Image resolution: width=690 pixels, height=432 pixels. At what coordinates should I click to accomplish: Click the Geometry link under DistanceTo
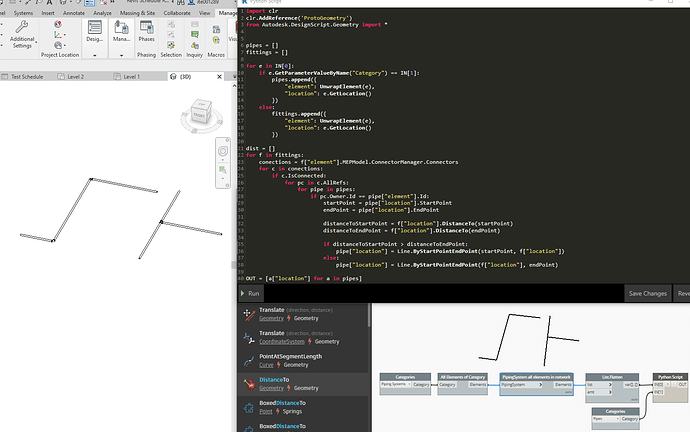point(271,388)
